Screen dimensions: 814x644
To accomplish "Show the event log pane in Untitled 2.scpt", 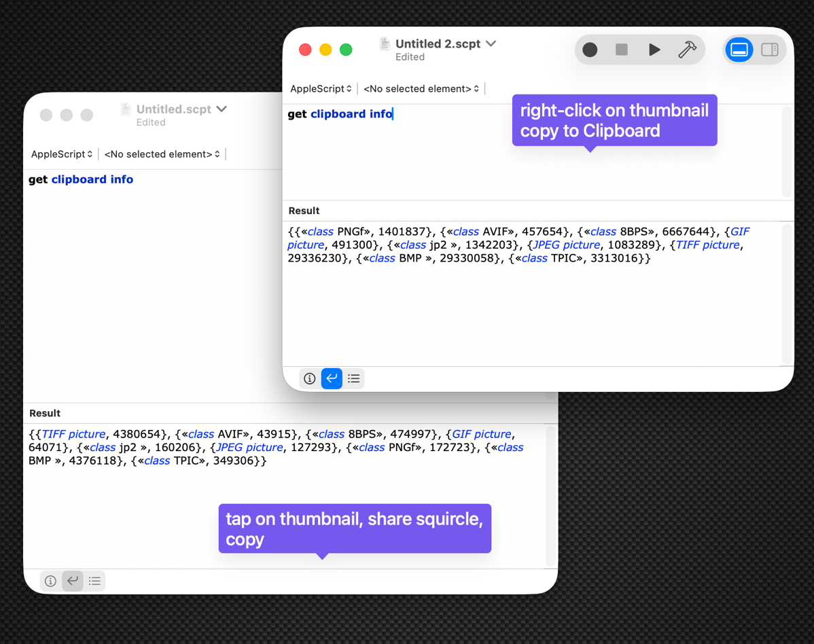I will click(353, 378).
